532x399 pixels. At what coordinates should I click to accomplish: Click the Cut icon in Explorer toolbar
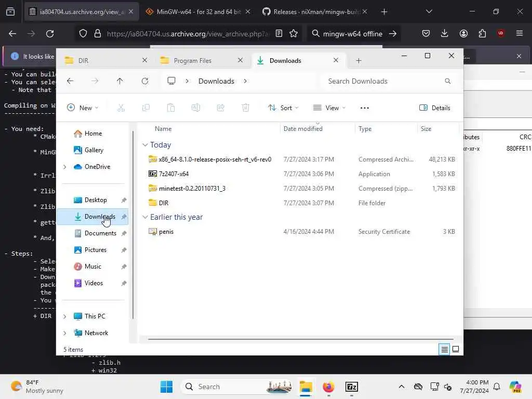click(x=121, y=108)
